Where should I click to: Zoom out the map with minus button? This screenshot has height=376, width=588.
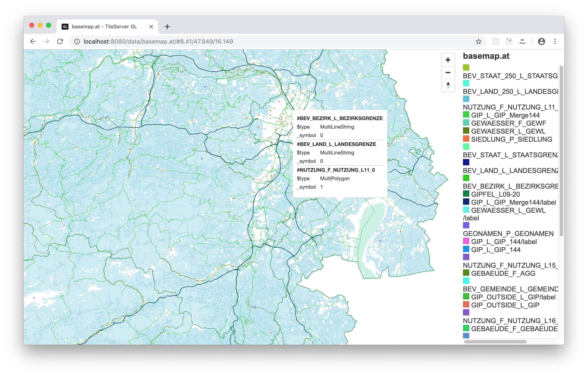click(x=448, y=73)
